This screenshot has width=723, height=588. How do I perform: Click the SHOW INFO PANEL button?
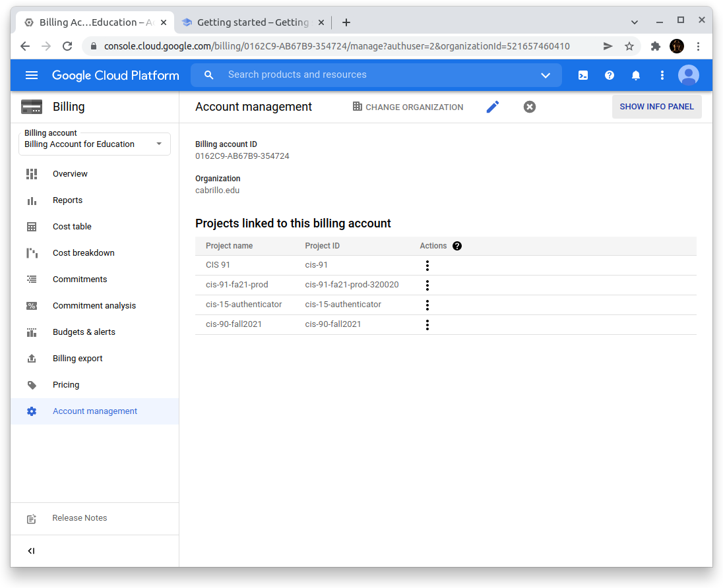[x=656, y=107]
